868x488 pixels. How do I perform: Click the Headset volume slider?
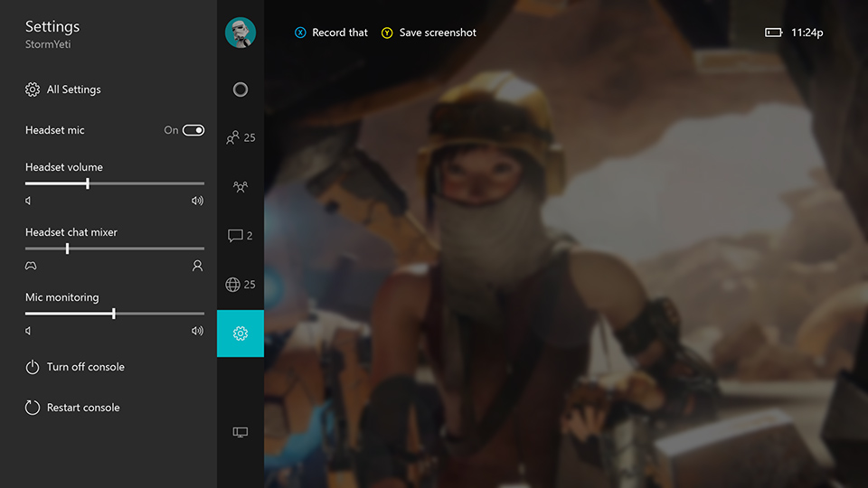click(115, 183)
